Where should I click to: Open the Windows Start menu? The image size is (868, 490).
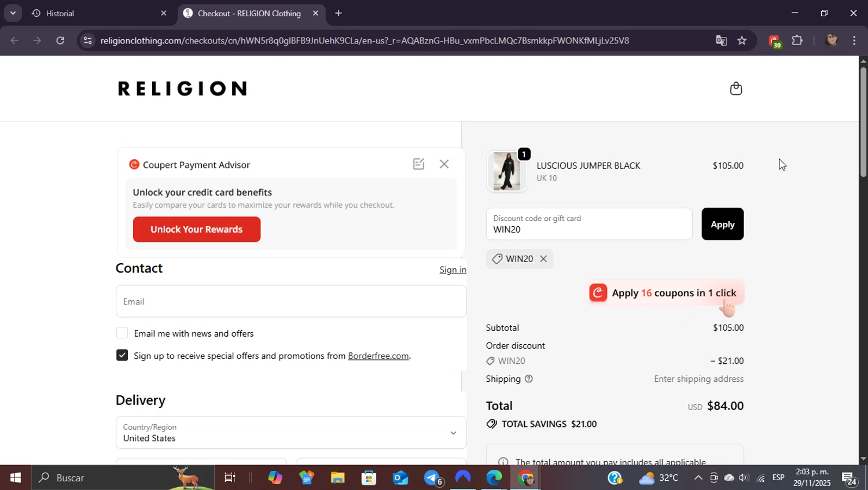click(x=16, y=478)
